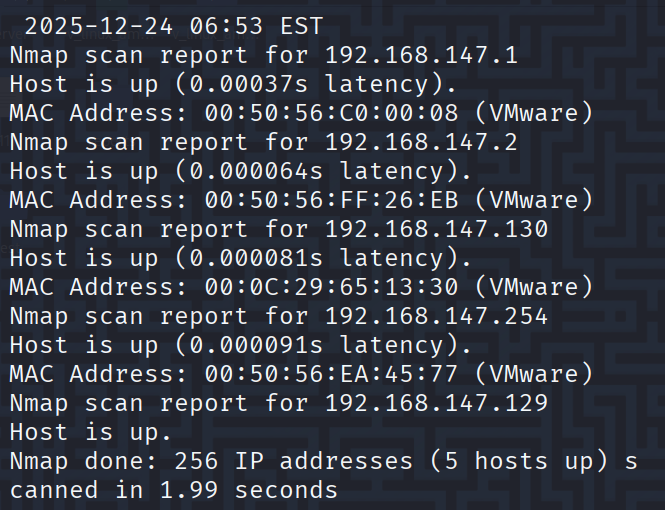Click IP address 192.168.147.129
Viewport: 665px width, 510px height.
[436, 404]
